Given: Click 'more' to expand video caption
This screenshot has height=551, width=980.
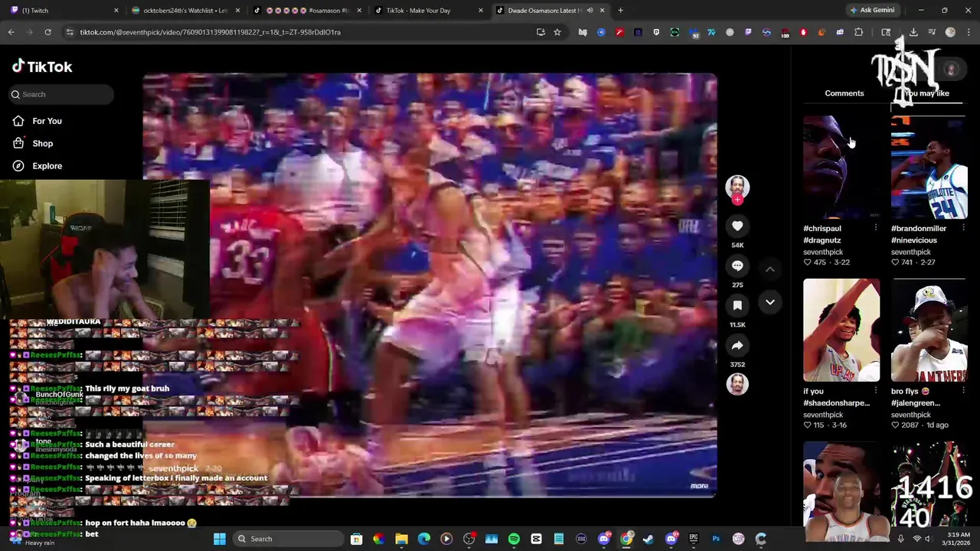Looking at the screenshot, I should 700,486.
